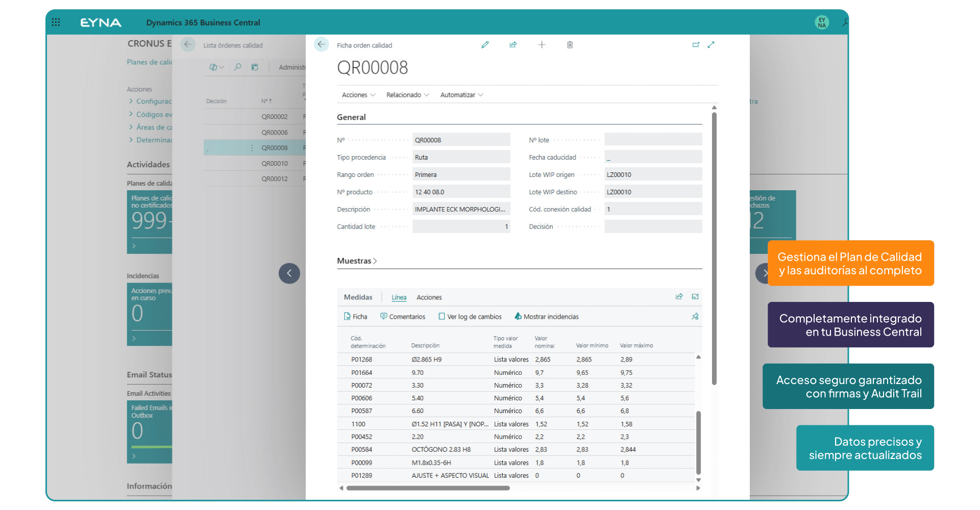The image size is (980, 510).
Task: Open the Planes de calidad link
Action: coord(150,62)
